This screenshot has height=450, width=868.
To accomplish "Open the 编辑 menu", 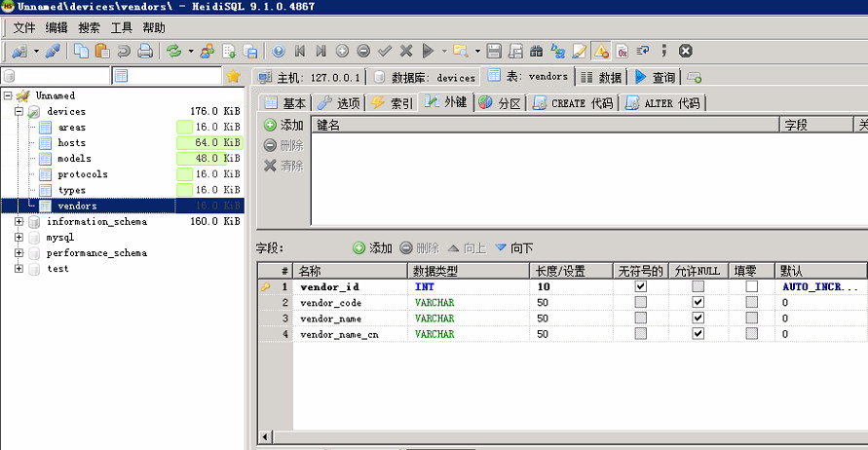I will point(57,27).
